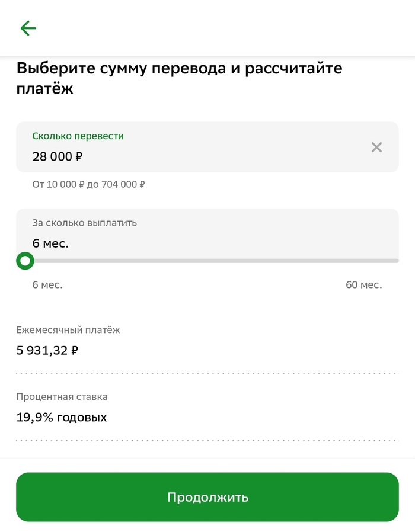This screenshot has width=415, height=532.
Task: Click the grey slider track for the repayment term
Action: [213, 261]
